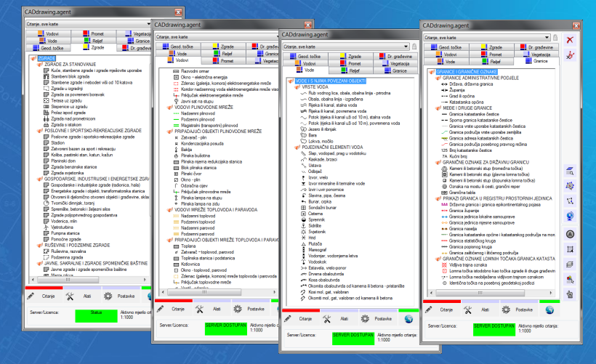Click the colored shapes with cursor icon
The width and height of the screenshot is (596, 364).
point(570,280)
